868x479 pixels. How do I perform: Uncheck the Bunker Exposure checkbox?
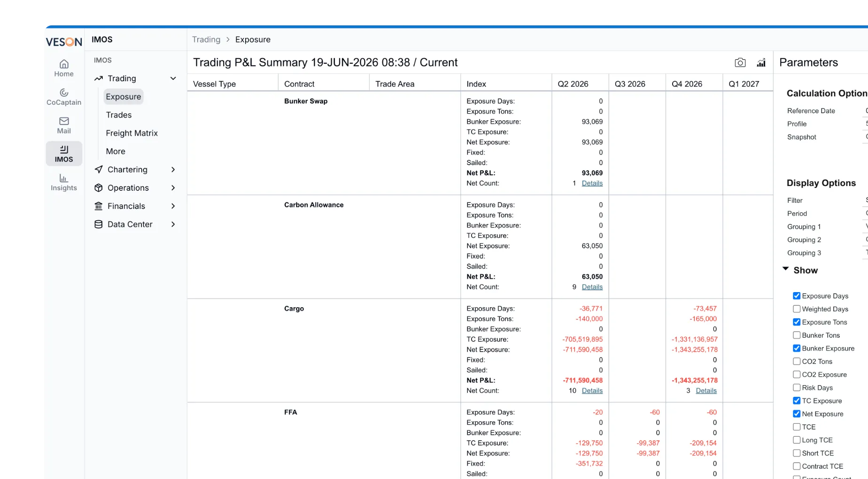(x=797, y=348)
